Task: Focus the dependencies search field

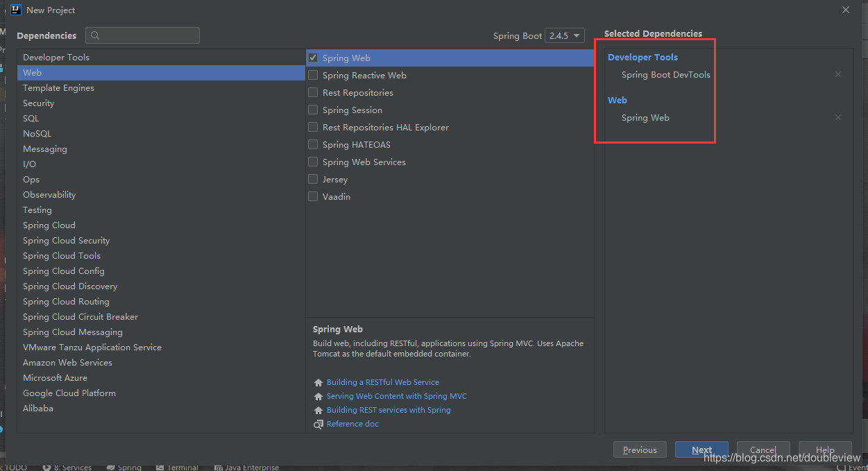Action: [x=142, y=35]
